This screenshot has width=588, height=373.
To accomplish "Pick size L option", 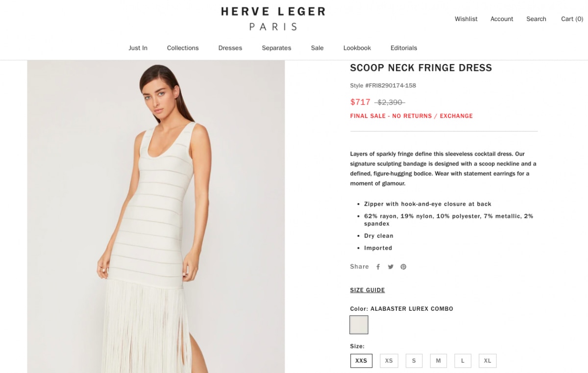I will (x=463, y=361).
